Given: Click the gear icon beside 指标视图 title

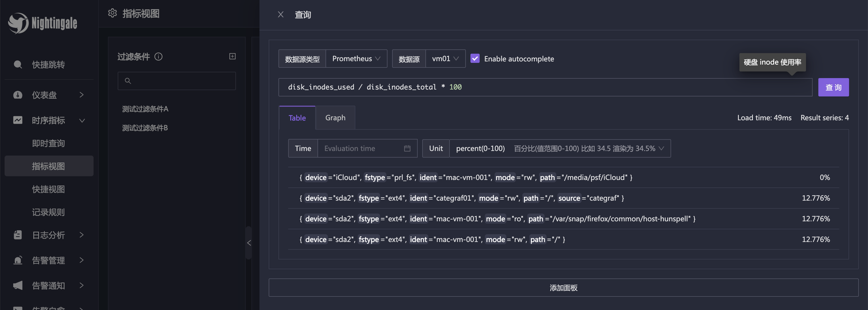Looking at the screenshot, I should click(x=112, y=13).
